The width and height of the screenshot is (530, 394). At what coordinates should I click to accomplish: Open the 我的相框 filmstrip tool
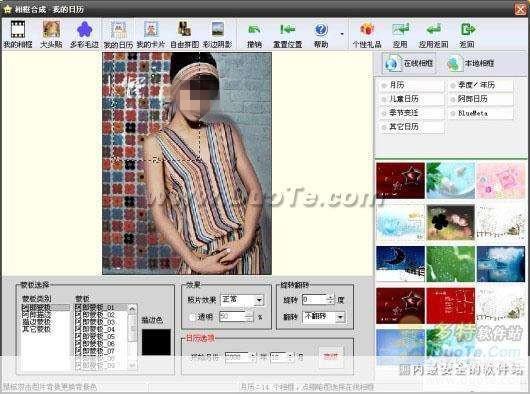click(x=18, y=34)
